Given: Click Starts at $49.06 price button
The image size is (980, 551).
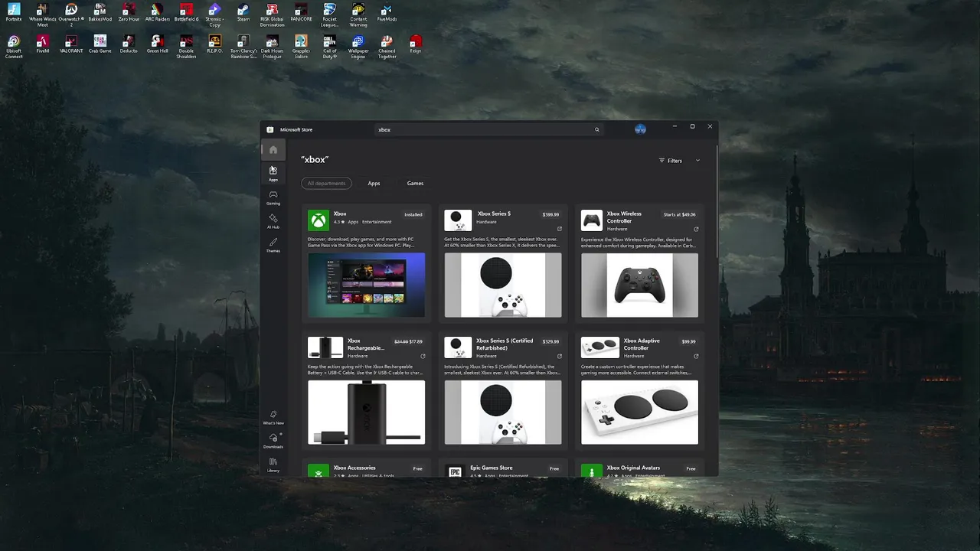Looking at the screenshot, I should pyautogui.click(x=680, y=214).
